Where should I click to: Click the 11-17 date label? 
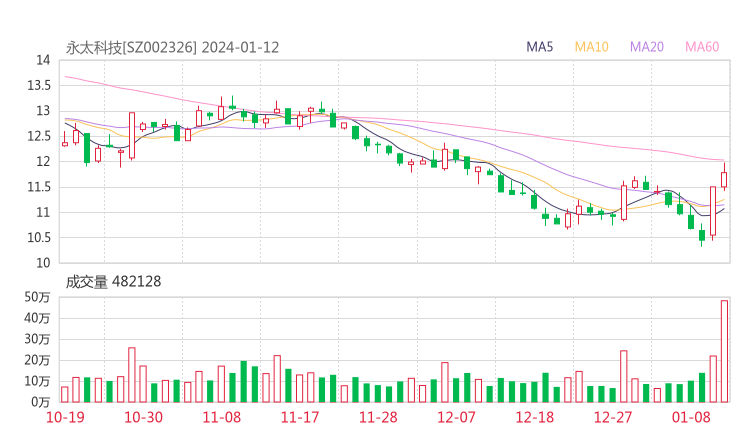point(300,417)
